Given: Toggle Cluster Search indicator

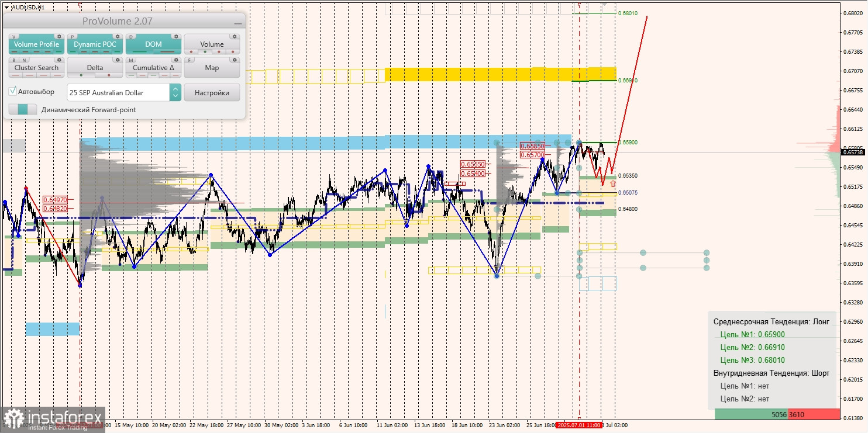Looking at the screenshot, I should [x=36, y=67].
